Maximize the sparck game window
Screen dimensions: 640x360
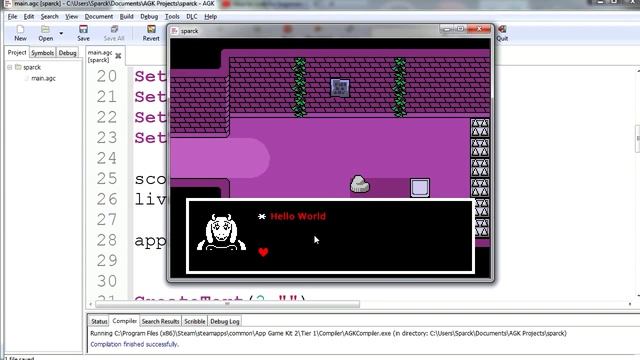[x=460, y=29]
